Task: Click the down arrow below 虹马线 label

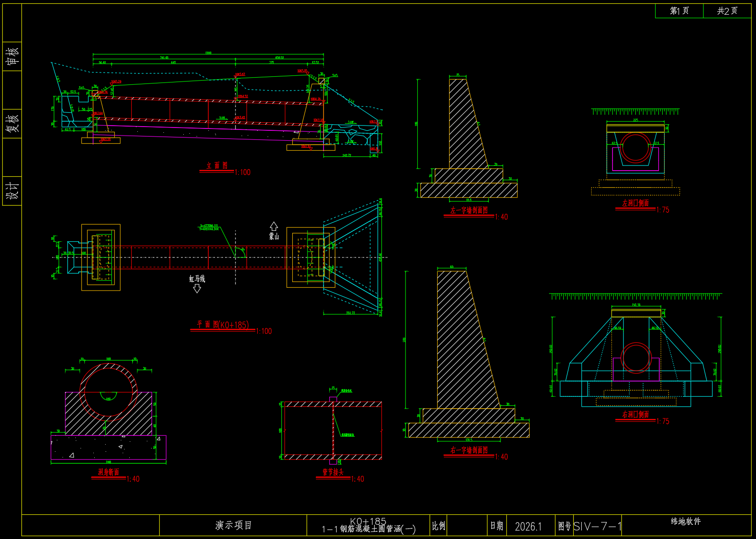Action: coord(197,288)
